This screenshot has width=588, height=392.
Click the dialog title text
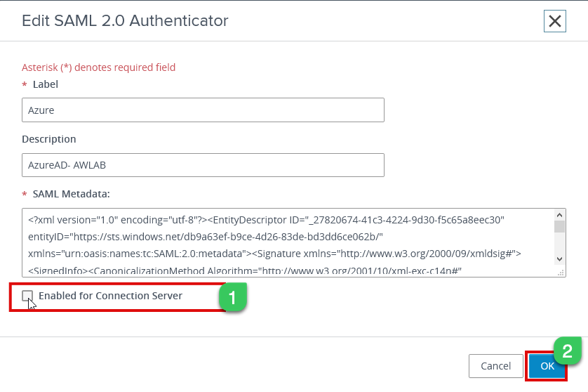(125, 21)
